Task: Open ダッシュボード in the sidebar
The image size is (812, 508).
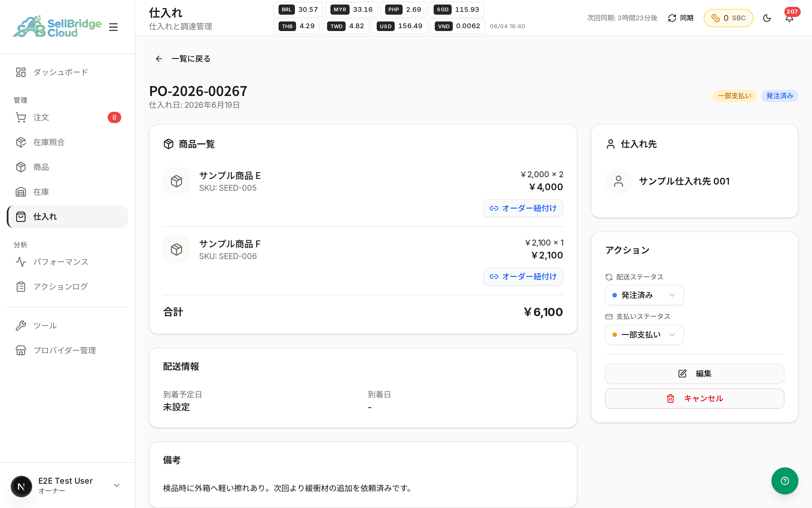Action: coord(67,72)
